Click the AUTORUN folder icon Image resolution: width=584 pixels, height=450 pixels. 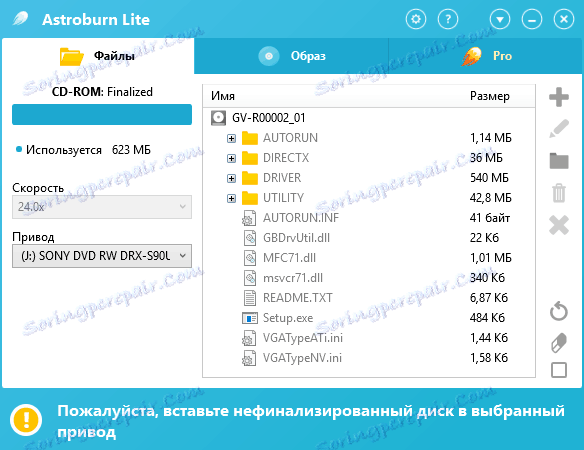(250, 138)
